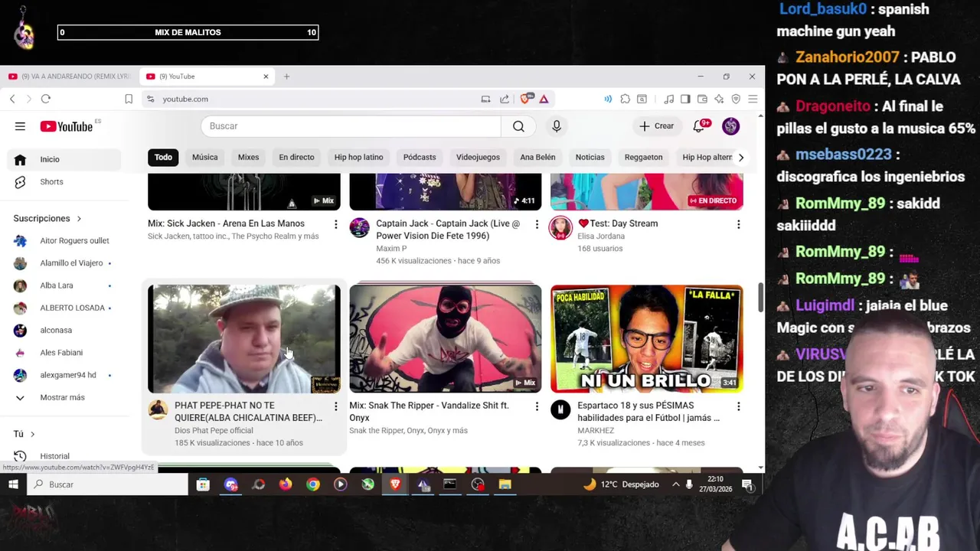Open ALBERTO LOSADA subscription
980x551 pixels.
click(65, 308)
